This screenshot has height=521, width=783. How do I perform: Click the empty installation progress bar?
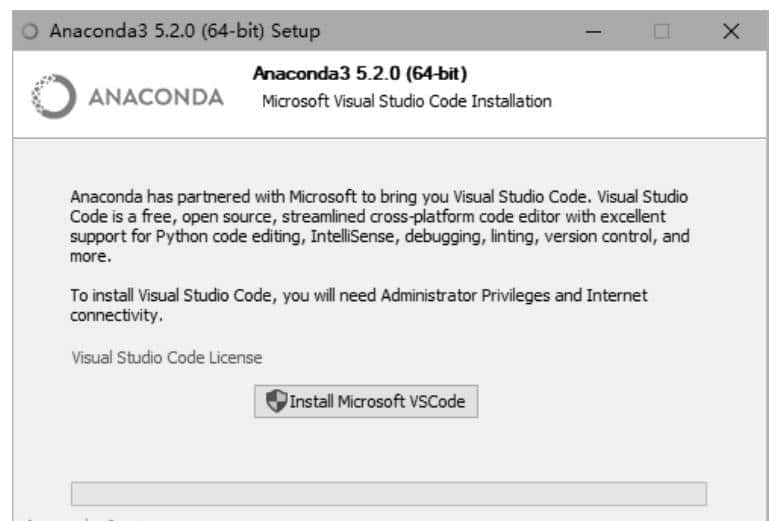tap(388, 494)
